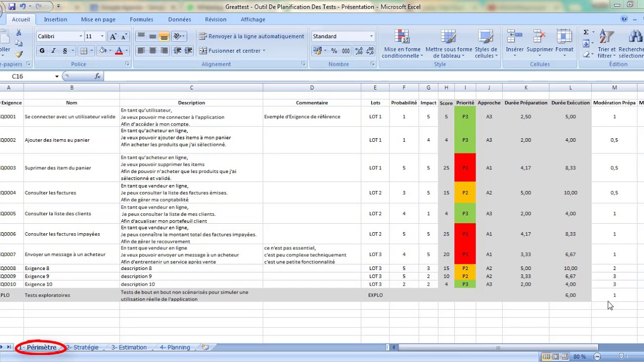Open the font size 11 dropdown
The width and height of the screenshot is (644, 362).
[102, 36]
